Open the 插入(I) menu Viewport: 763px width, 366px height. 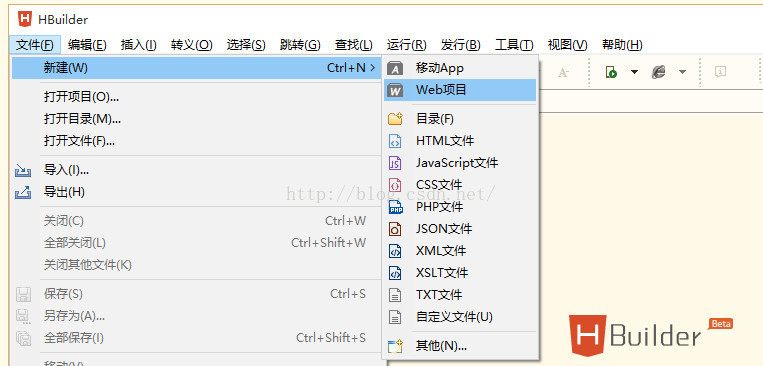click(x=139, y=45)
